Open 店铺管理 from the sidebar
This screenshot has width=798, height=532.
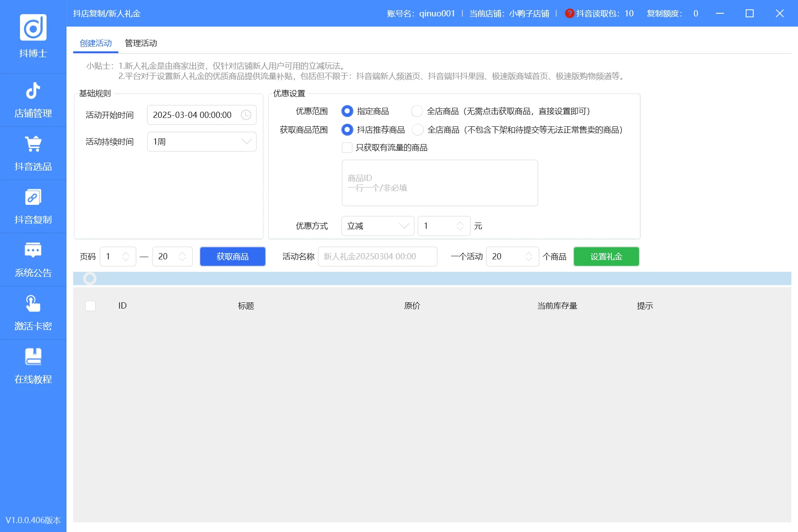[33, 100]
